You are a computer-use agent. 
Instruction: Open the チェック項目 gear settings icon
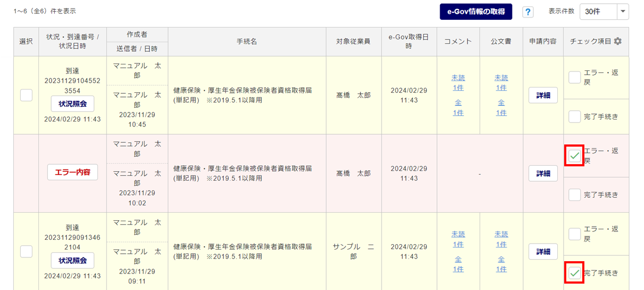[x=617, y=42]
